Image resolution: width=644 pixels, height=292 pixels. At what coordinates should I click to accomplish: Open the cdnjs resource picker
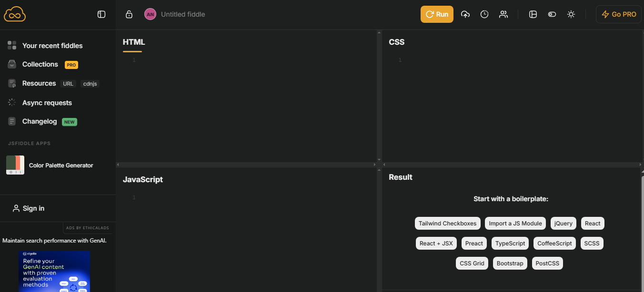click(x=90, y=83)
